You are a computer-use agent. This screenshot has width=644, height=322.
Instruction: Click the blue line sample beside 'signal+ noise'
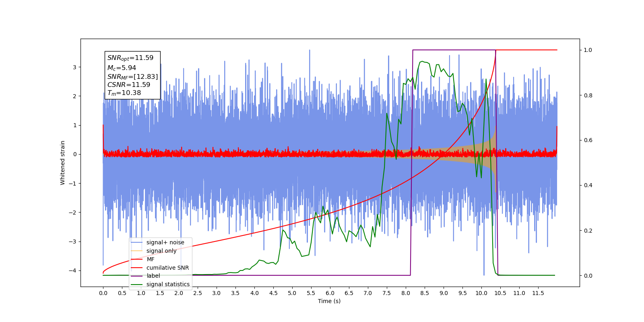[137, 242]
